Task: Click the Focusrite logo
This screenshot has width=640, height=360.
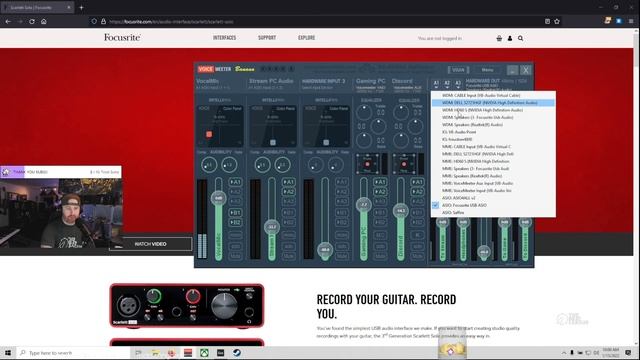Action: [x=122, y=38]
